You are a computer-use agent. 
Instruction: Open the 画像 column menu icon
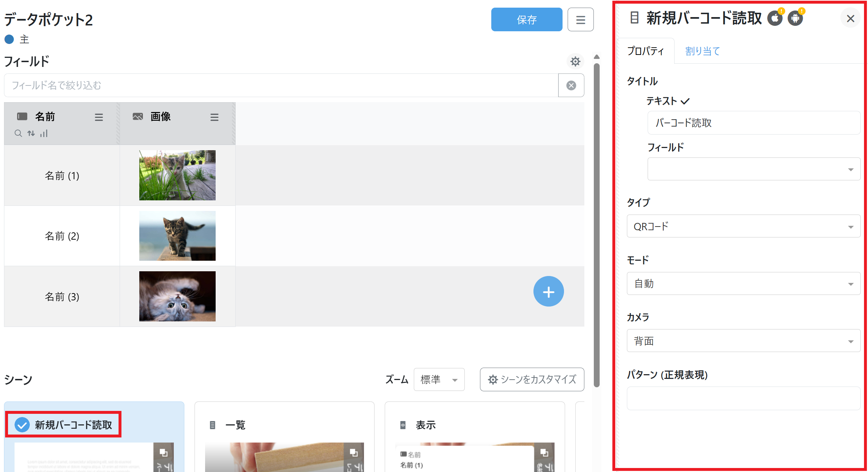214,117
